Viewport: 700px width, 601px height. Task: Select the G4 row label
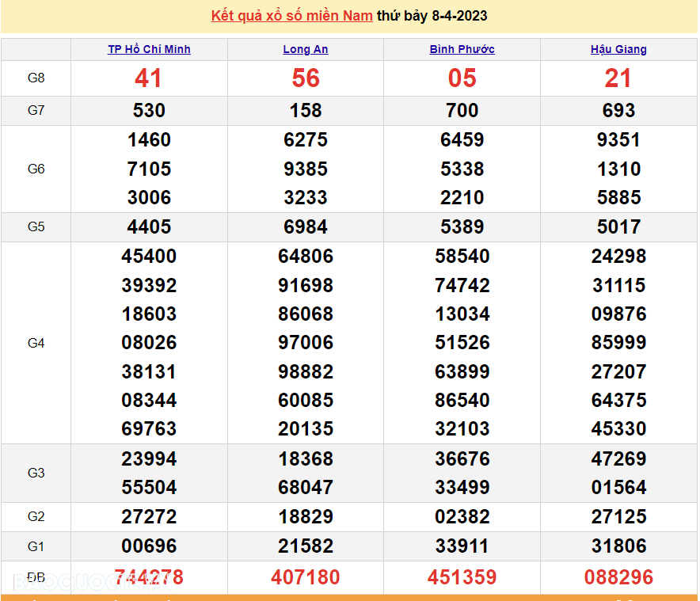coord(36,343)
